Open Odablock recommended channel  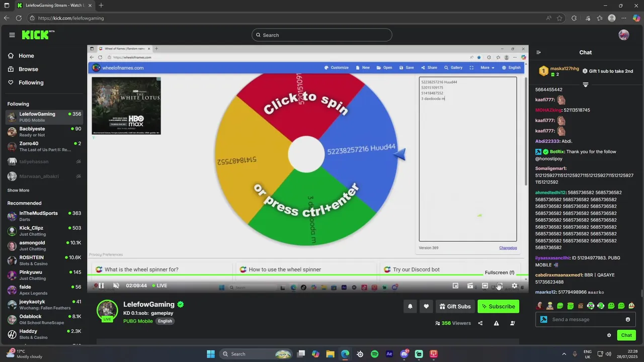coord(44,319)
